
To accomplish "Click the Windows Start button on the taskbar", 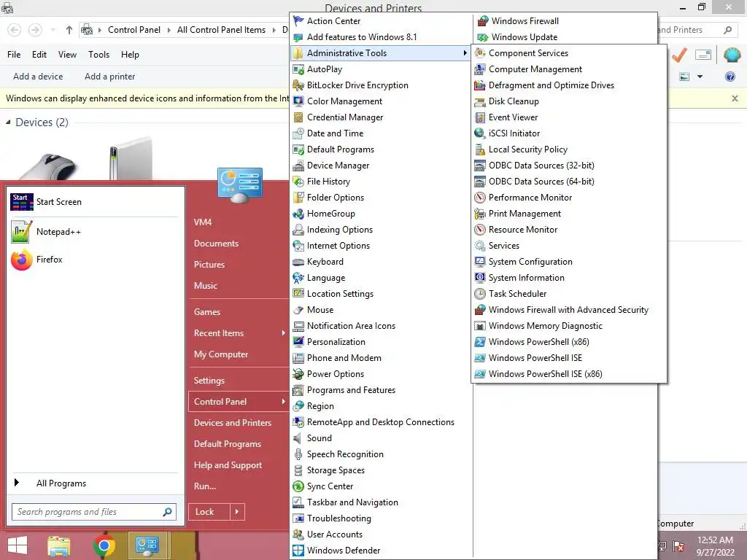I will [x=18, y=545].
